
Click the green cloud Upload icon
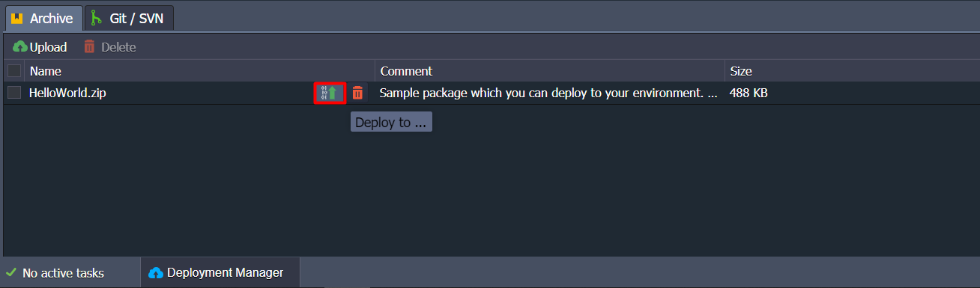pos(19,47)
